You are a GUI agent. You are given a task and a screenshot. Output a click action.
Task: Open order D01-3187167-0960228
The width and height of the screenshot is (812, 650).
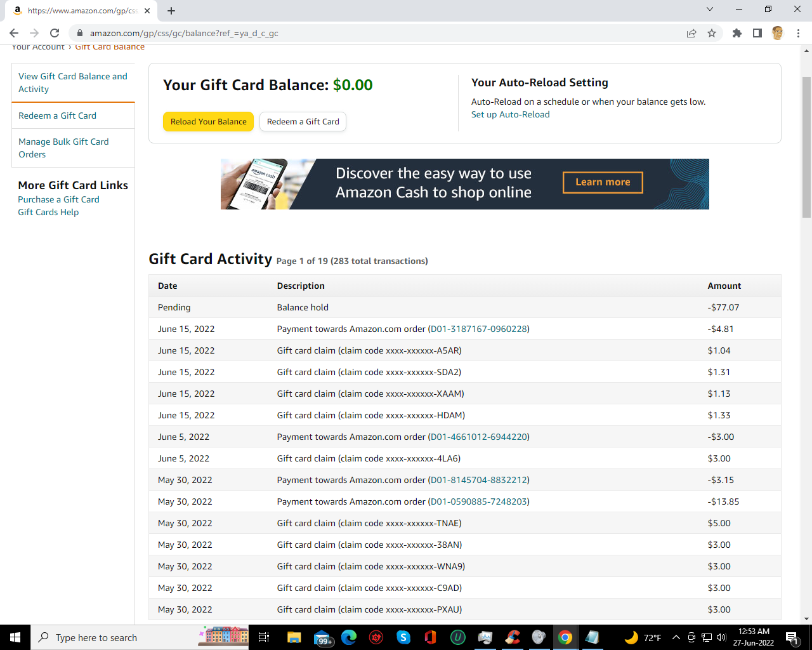[479, 329]
